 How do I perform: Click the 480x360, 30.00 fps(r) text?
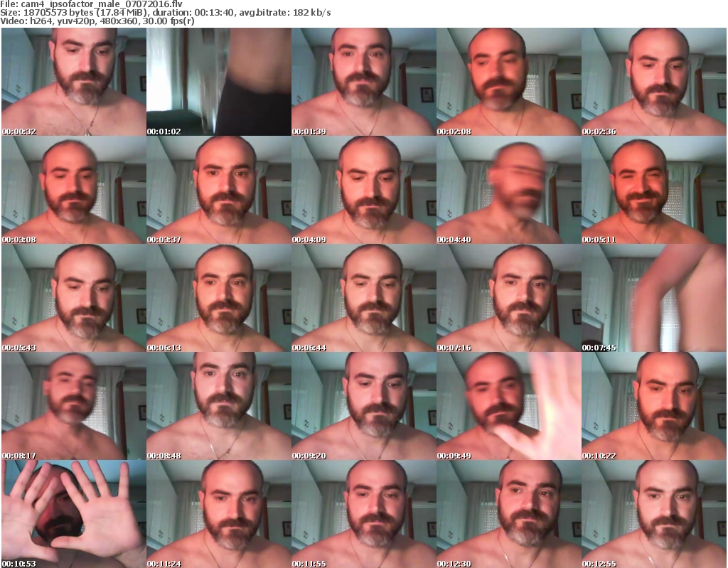(146, 21)
